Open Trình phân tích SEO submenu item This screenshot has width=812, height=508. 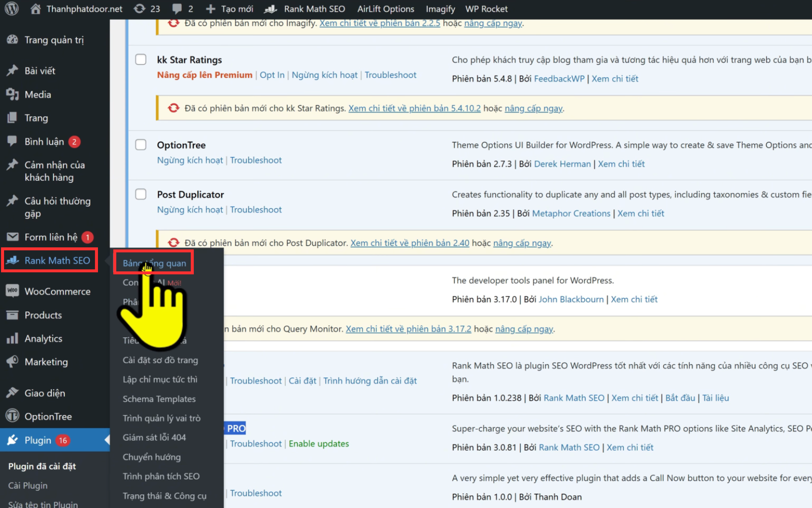161,476
